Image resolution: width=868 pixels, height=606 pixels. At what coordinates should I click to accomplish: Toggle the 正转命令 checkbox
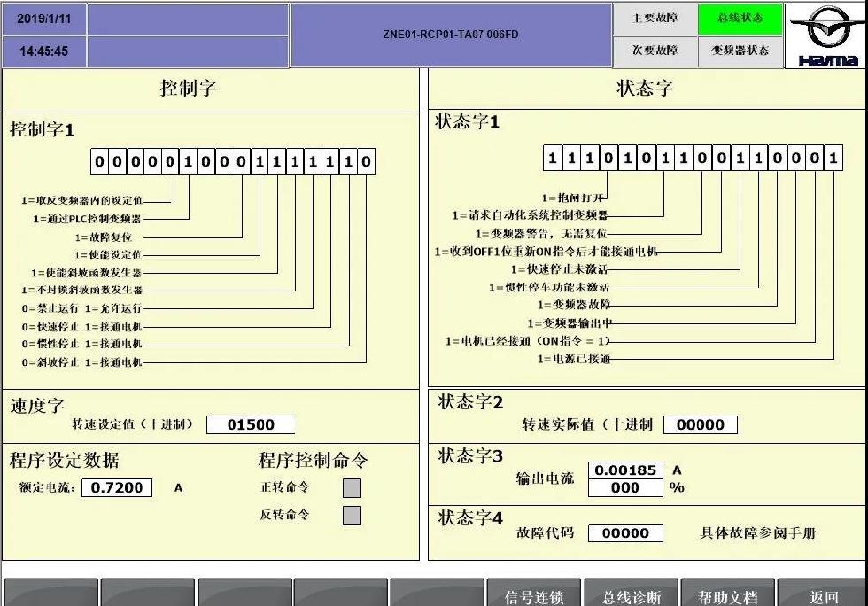352,487
